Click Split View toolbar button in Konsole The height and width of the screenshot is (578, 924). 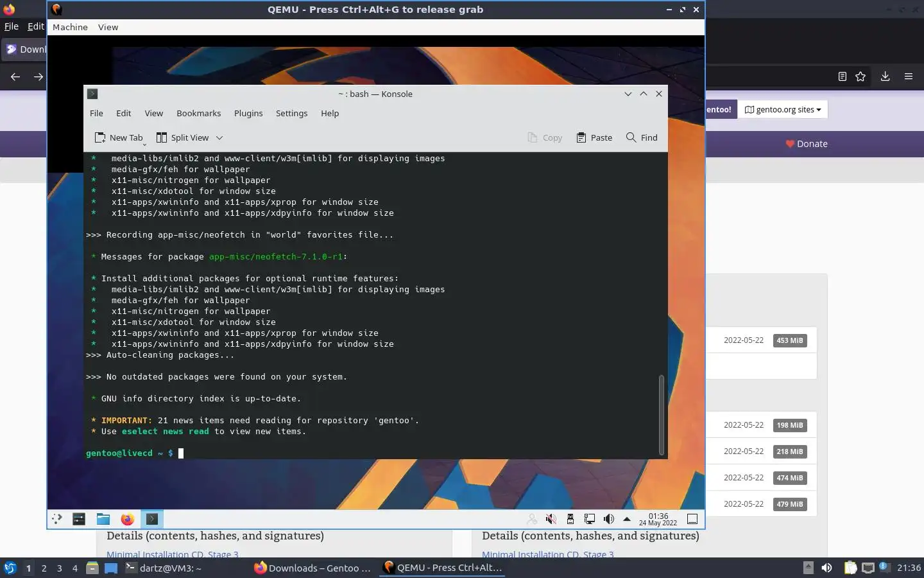point(183,137)
